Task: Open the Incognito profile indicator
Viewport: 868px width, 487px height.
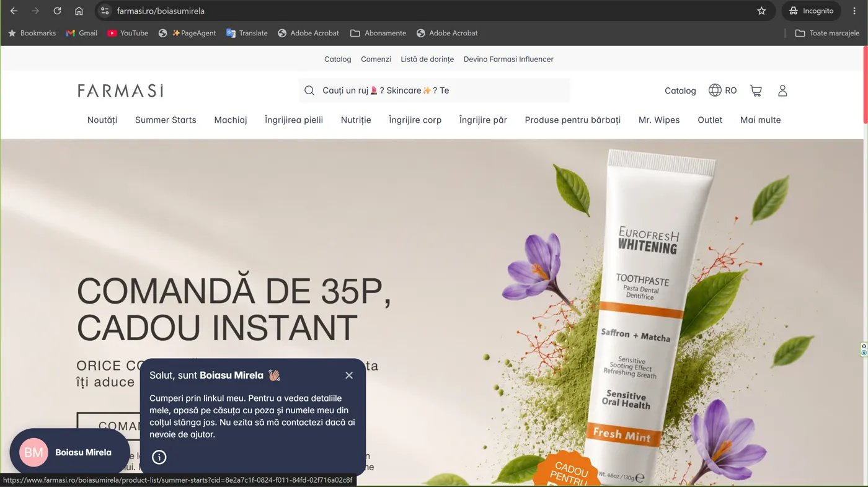Action: point(811,11)
